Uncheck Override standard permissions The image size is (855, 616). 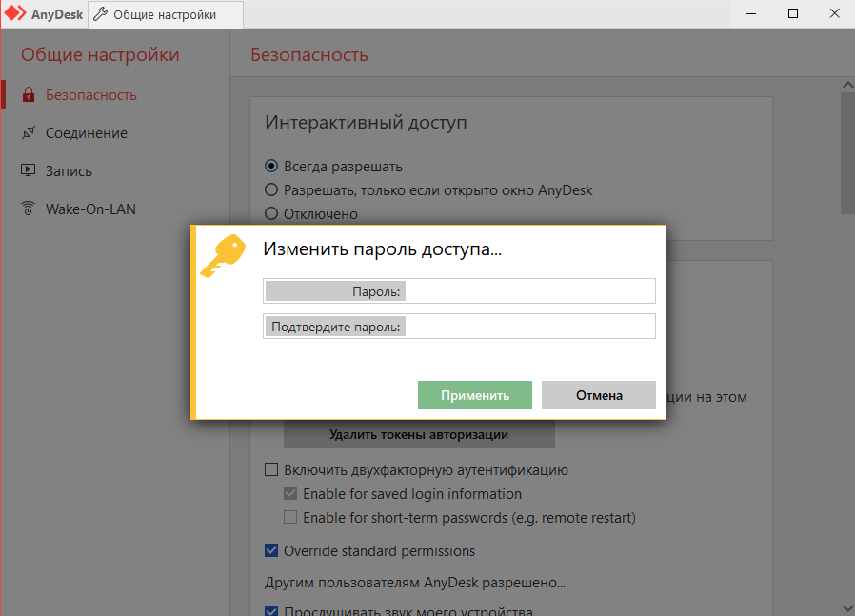271,551
